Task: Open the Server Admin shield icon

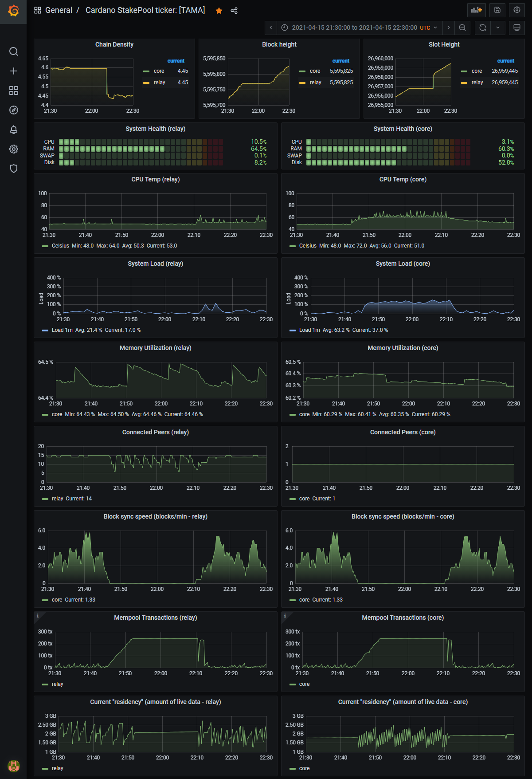Action: pyautogui.click(x=14, y=169)
